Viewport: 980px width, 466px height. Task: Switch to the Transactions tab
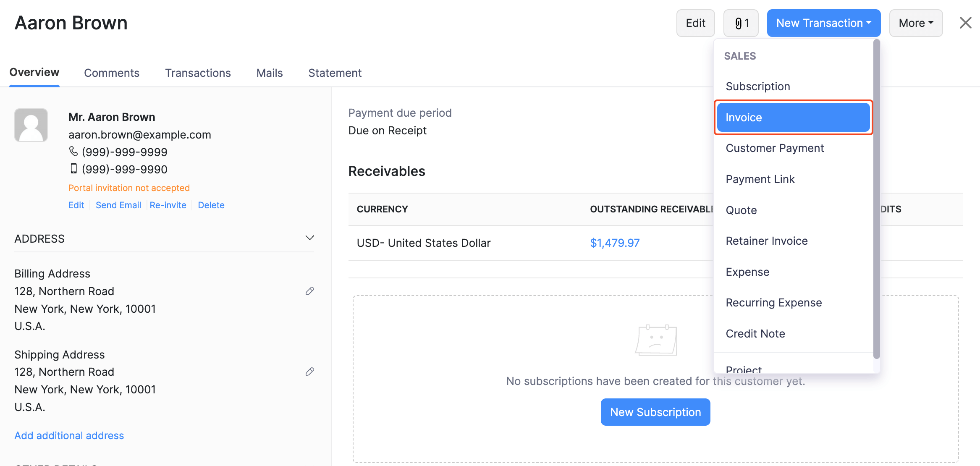click(x=198, y=73)
